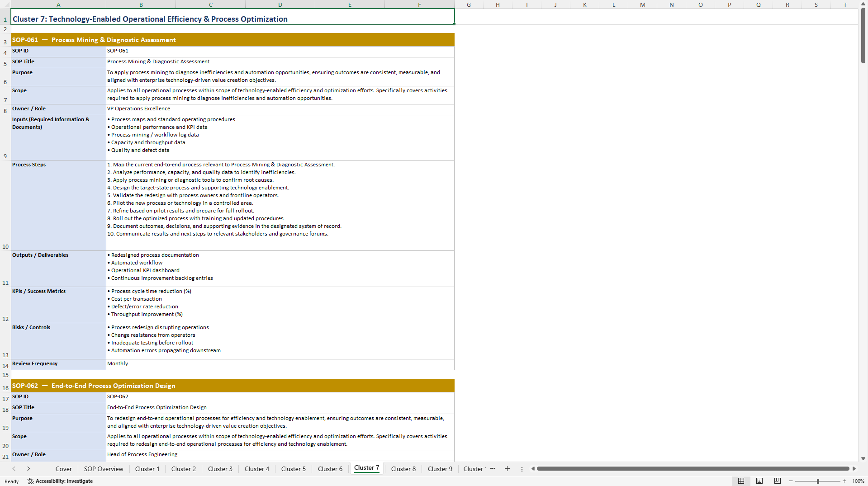The width and height of the screenshot is (868, 486).
Task: Add a new sheet with plus icon
Action: point(507,469)
